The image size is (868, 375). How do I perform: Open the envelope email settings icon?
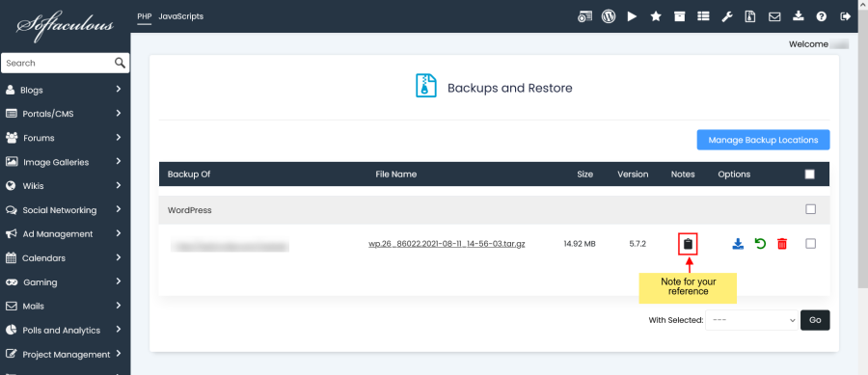[x=774, y=16]
